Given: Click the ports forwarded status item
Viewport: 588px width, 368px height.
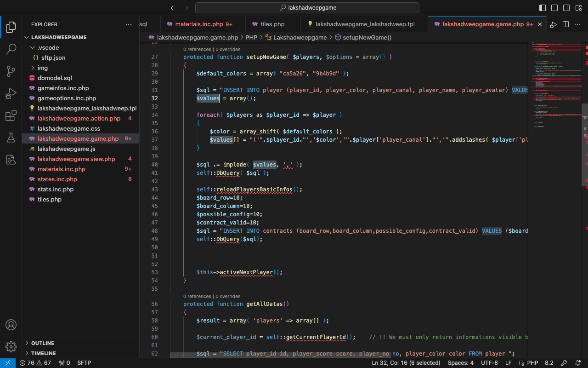Looking at the screenshot, I should [x=64, y=363].
